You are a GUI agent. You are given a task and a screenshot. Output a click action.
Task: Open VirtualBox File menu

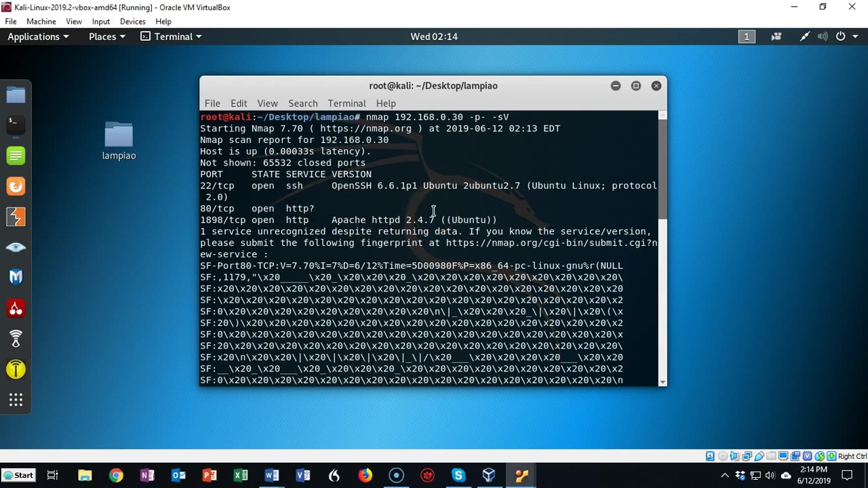[x=11, y=22]
